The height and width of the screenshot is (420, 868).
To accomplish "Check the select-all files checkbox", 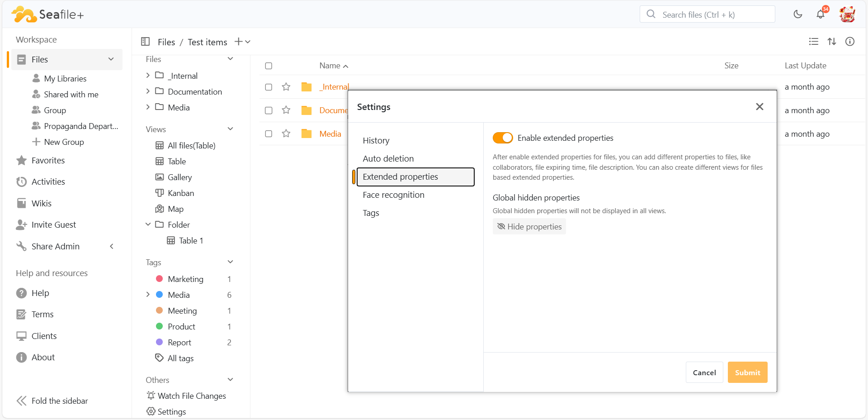I will tap(269, 66).
